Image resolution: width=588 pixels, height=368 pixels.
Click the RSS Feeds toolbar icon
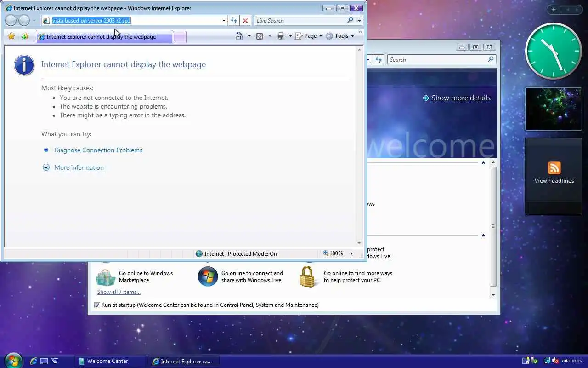(x=260, y=36)
